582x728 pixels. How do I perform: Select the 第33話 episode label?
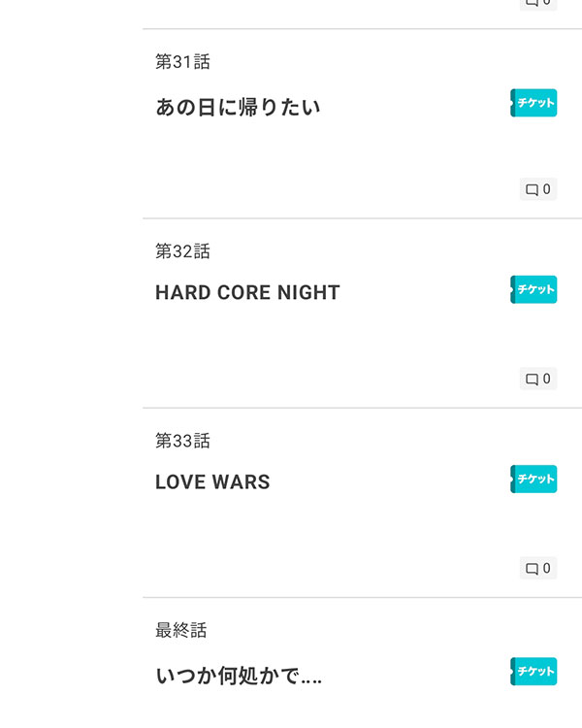click(x=182, y=441)
